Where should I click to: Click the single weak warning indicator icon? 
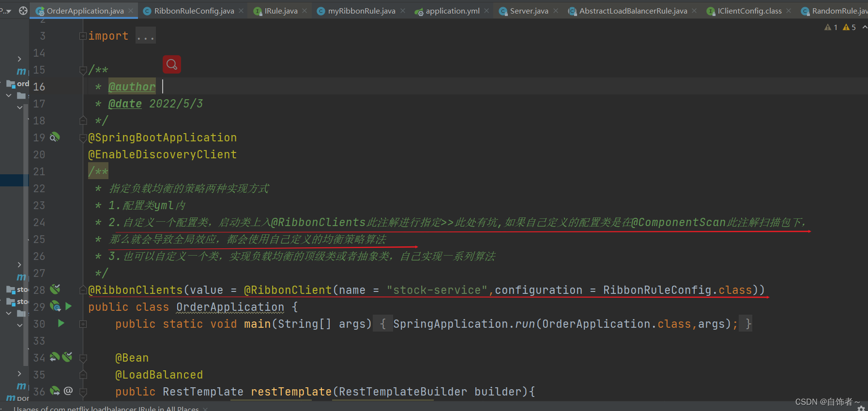coord(831,27)
